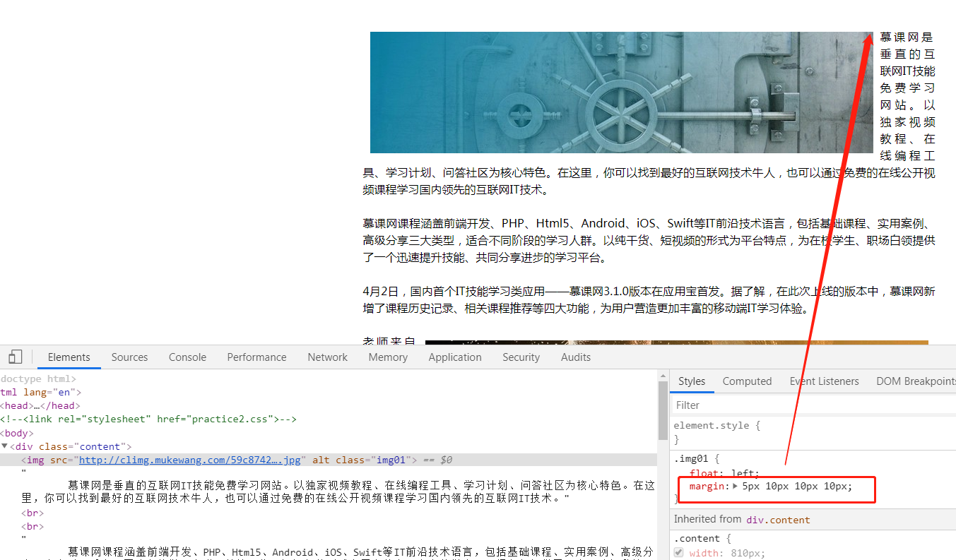The width and height of the screenshot is (956, 560).
Task: Select the body element row
Action: (x=329, y=433)
